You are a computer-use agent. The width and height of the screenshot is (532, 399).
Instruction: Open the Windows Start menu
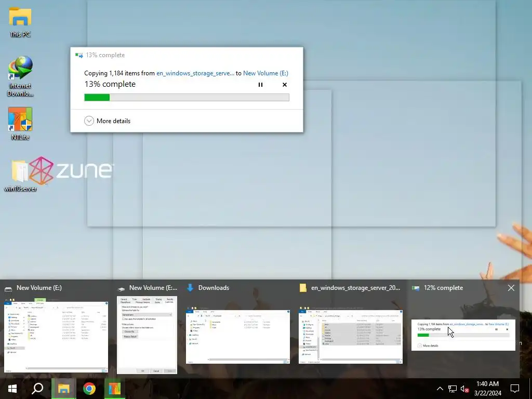coord(12,389)
